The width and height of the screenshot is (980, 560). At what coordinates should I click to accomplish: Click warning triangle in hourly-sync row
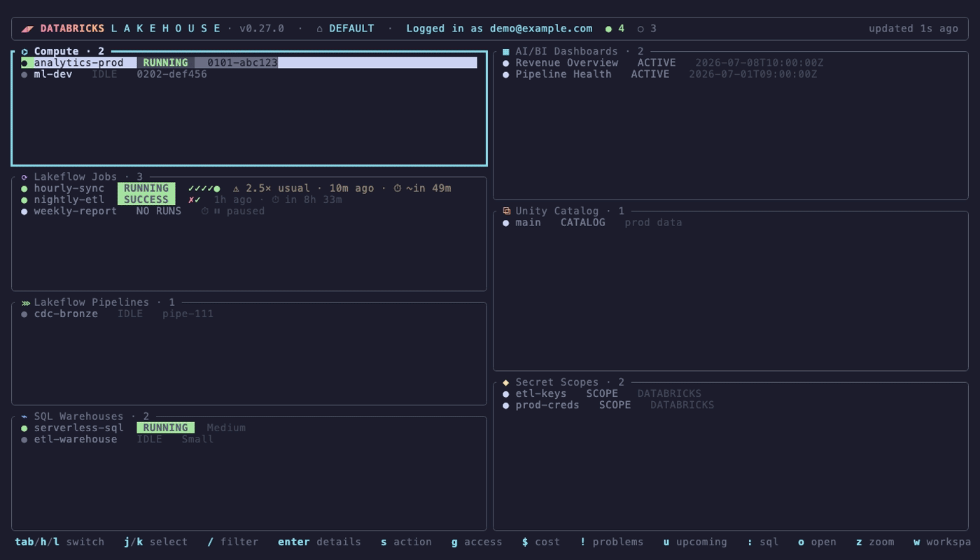pos(236,188)
